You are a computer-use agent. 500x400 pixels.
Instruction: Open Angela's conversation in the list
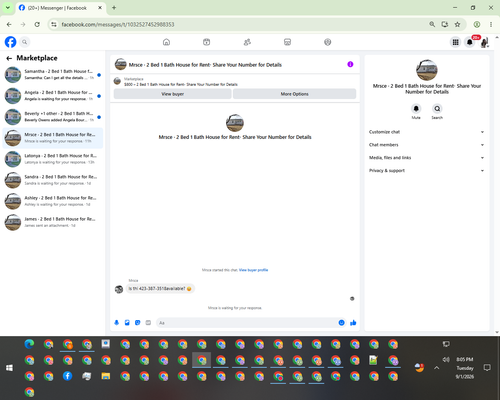coord(53,96)
